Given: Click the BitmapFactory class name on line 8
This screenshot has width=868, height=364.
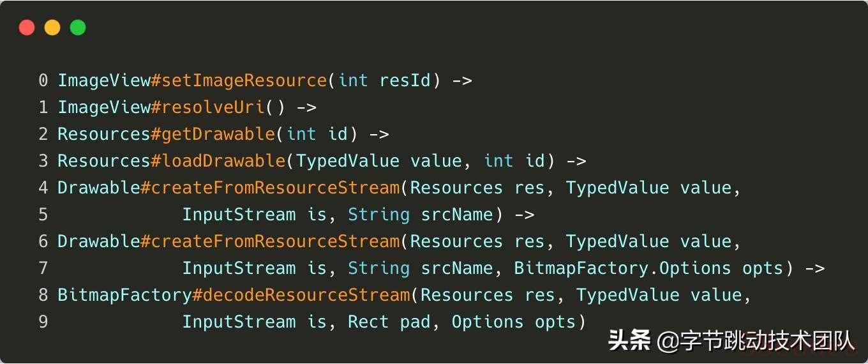Looking at the screenshot, I should 125,295.
